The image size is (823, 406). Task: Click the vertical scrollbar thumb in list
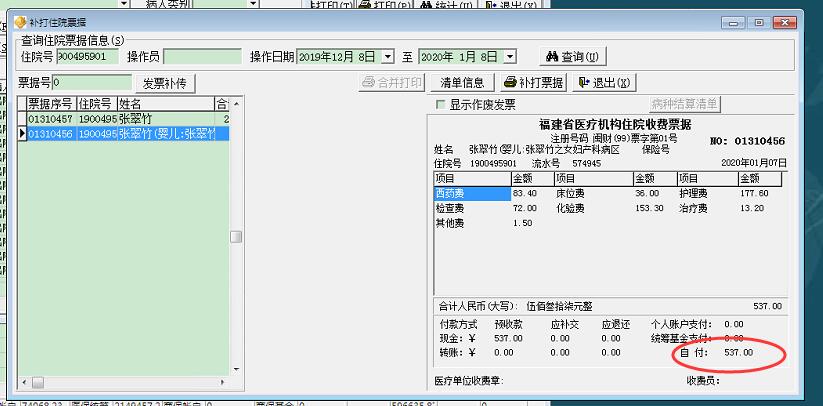pyautogui.click(x=236, y=237)
